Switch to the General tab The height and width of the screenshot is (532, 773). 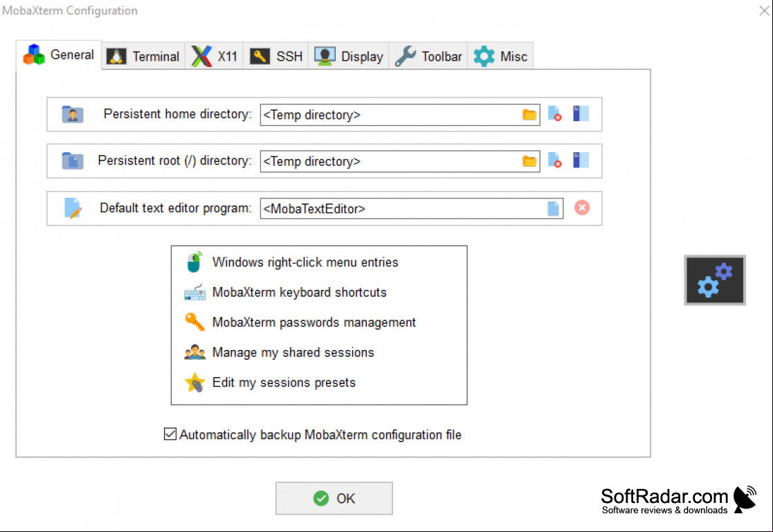click(x=59, y=55)
